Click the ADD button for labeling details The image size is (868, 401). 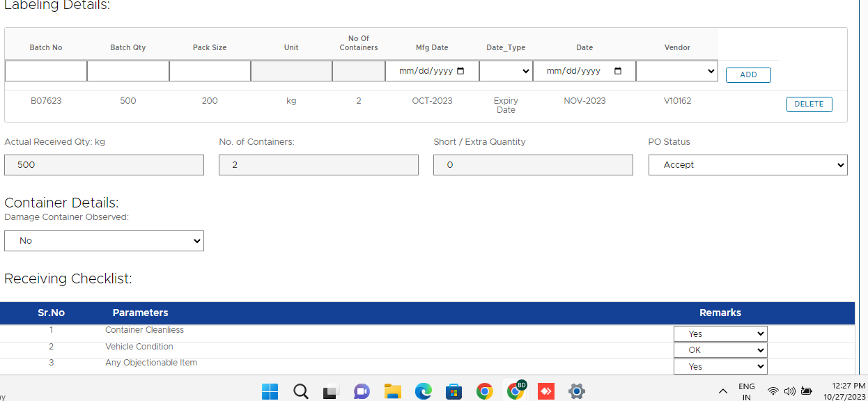tap(748, 75)
